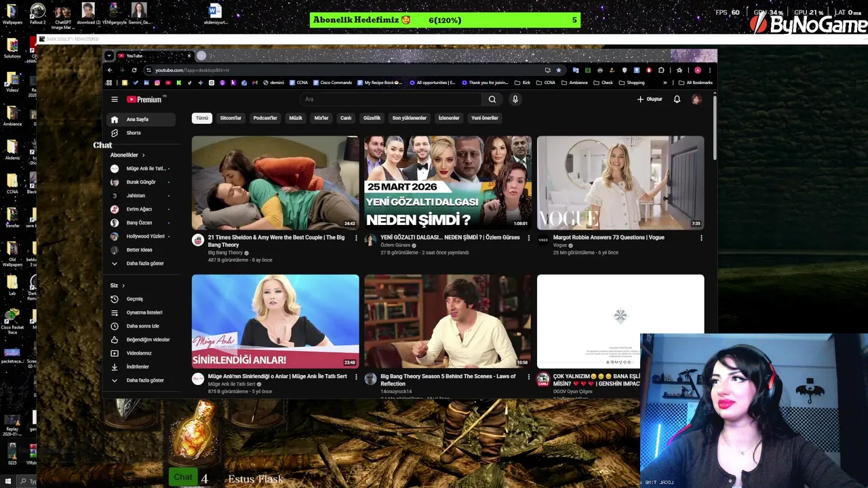Click the YouTube Premium logo
Image resolution: width=868 pixels, height=488 pixels.
pyautogui.click(x=144, y=99)
